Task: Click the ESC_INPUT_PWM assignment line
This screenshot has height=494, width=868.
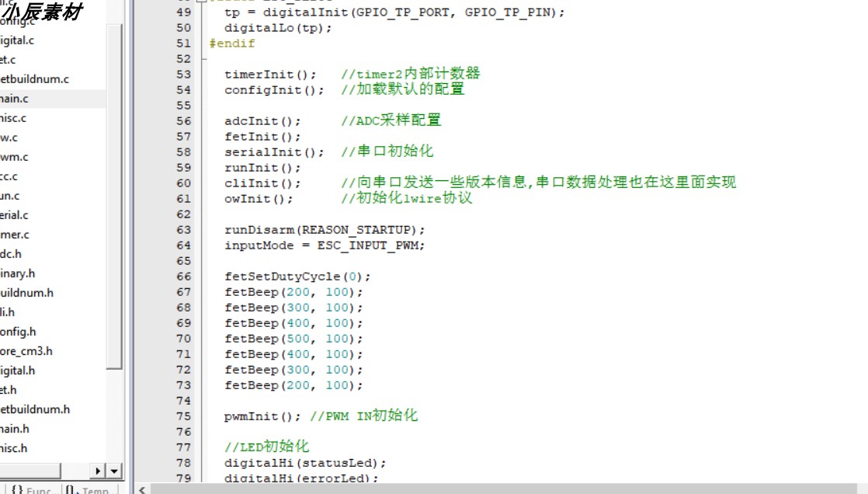Action: pos(325,245)
